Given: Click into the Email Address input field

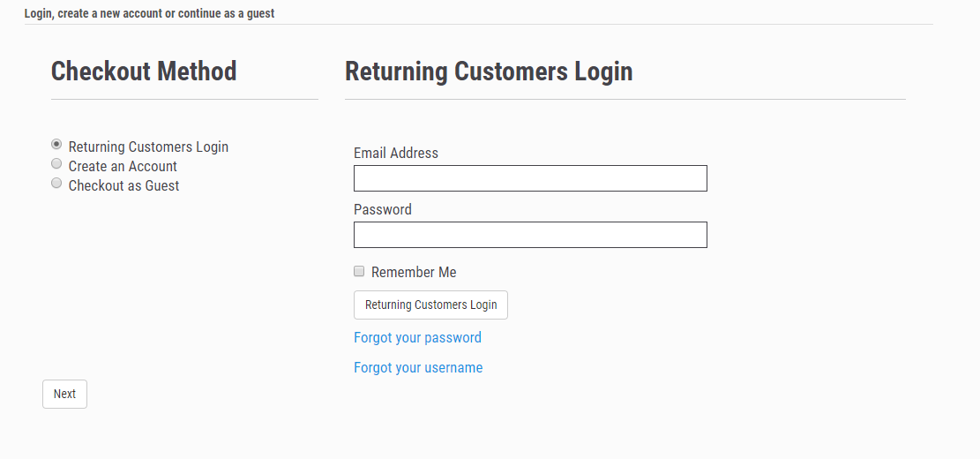Looking at the screenshot, I should click(530, 178).
